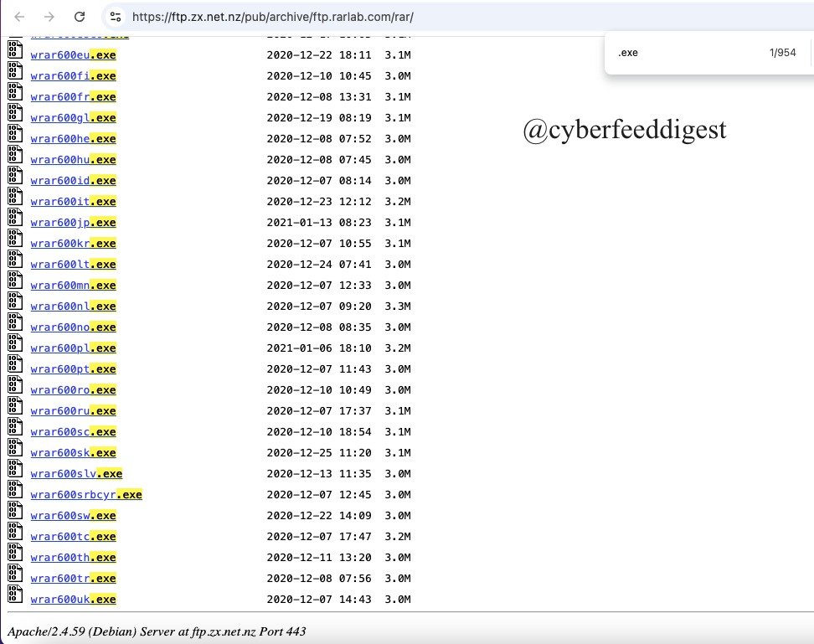Click the file icon beside wrar600fi.exe
This screenshot has height=644, width=814.
coord(15,71)
